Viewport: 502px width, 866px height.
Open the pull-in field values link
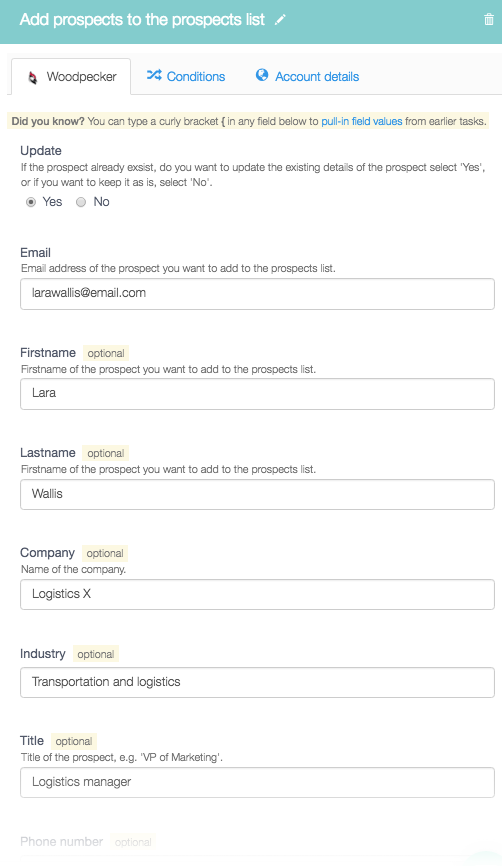[362, 121]
